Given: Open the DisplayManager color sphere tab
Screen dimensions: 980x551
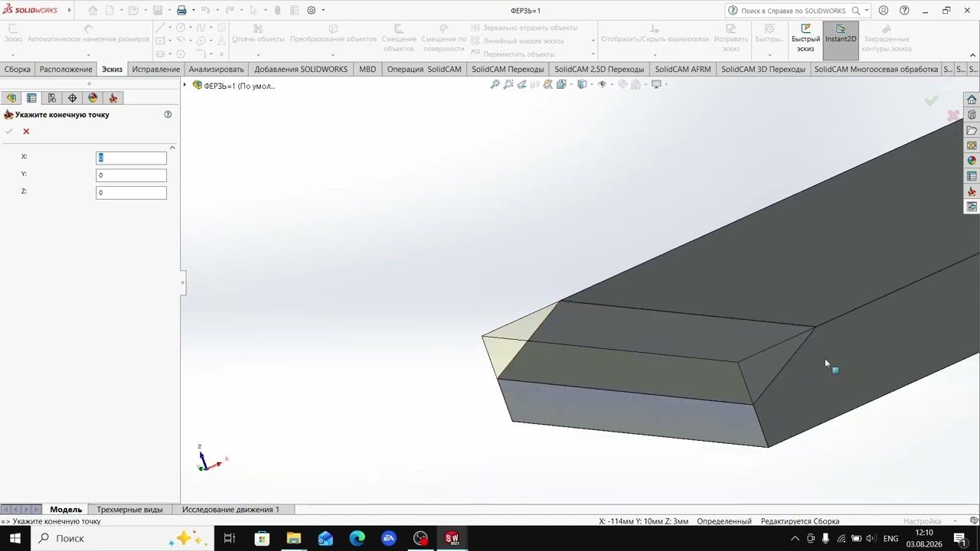Looking at the screenshot, I should (x=93, y=98).
